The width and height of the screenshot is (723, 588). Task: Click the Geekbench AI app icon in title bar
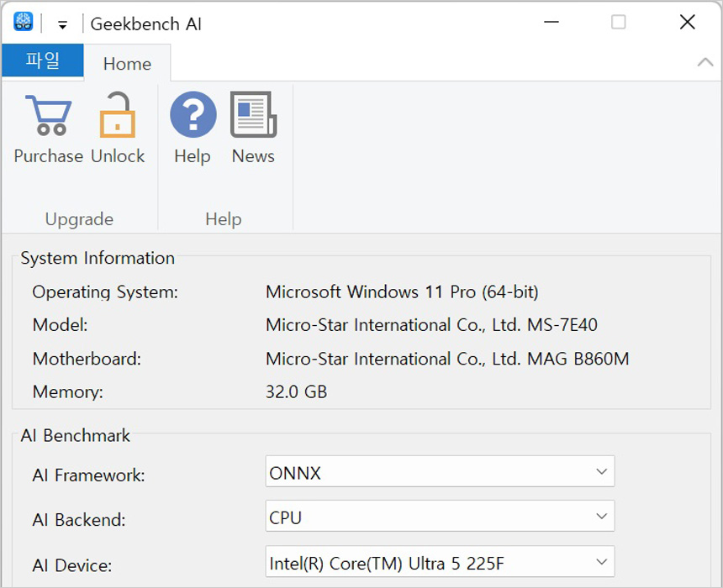(x=23, y=23)
